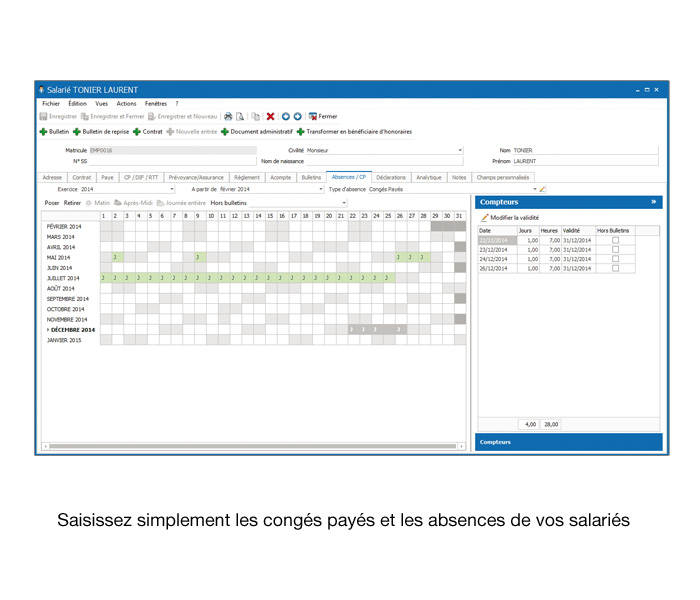Click the Retirer button
The width and height of the screenshot is (700, 600).
coord(72,203)
